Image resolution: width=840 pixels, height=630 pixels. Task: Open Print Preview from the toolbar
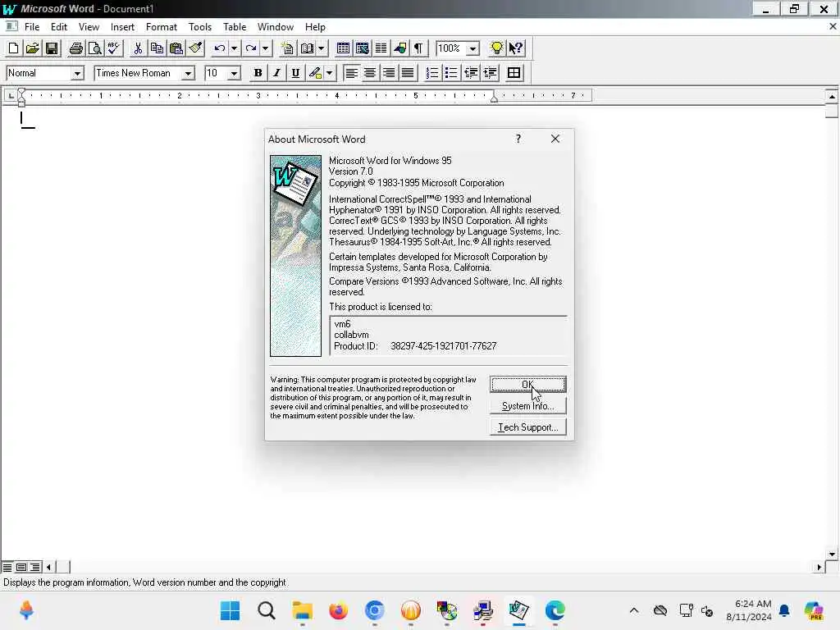tap(95, 48)
